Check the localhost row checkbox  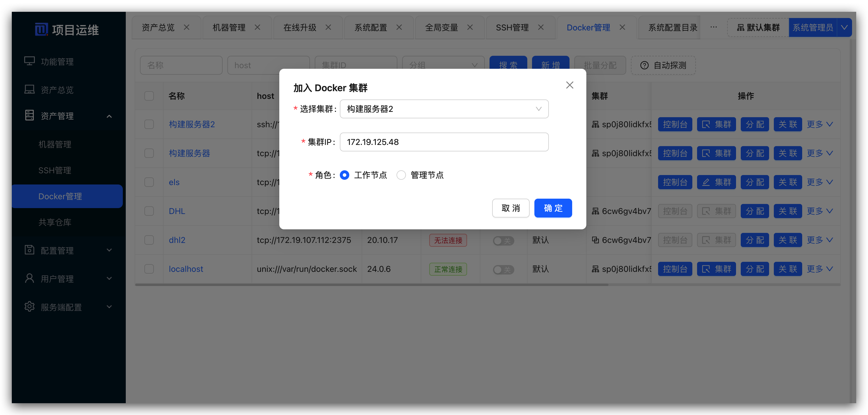(149, 269)
